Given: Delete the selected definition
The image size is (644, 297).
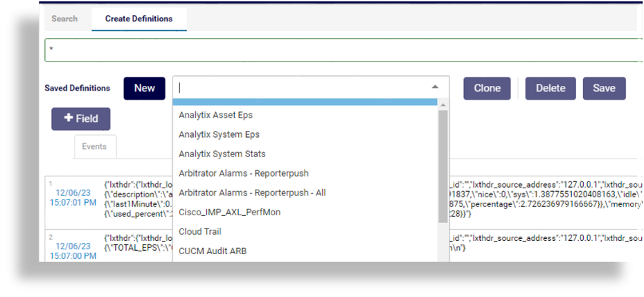Looking at the screenshot, I should tap(550, 88).
